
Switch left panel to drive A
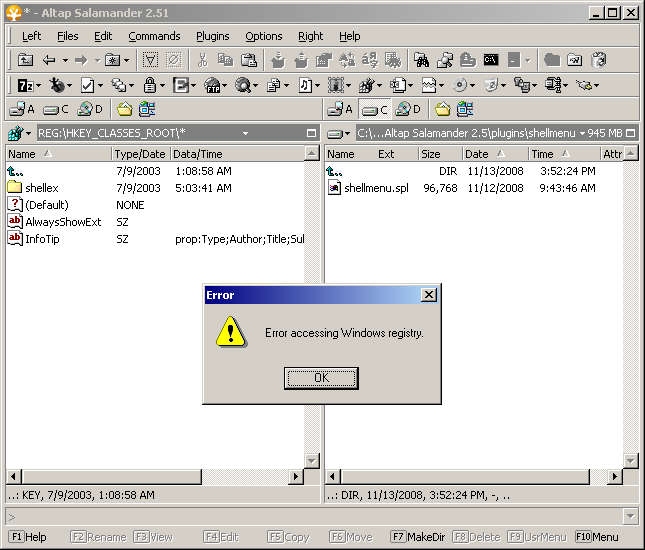[21, 109]
